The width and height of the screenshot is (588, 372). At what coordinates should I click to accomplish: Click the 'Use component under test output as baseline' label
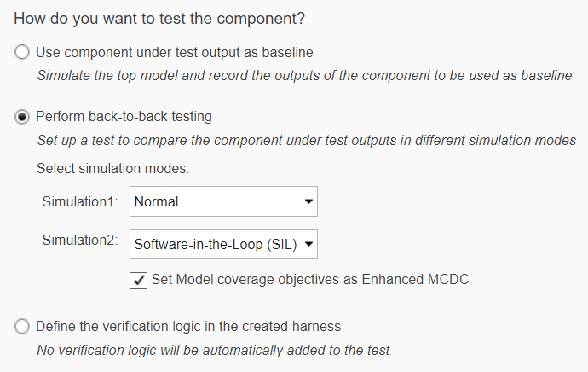click(x=175, y=52)
